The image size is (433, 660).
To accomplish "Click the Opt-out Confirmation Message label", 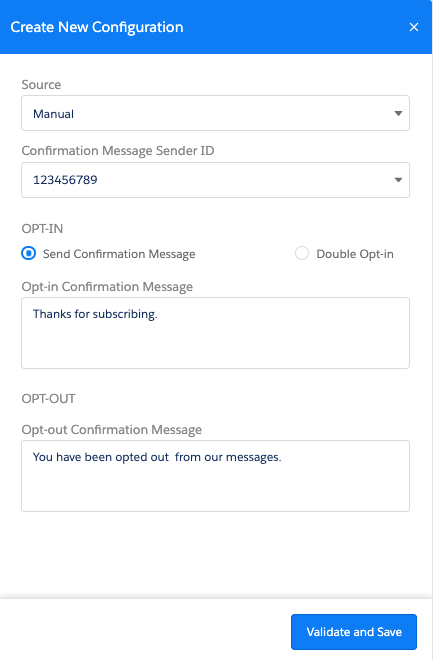I will tap(112, 430).
